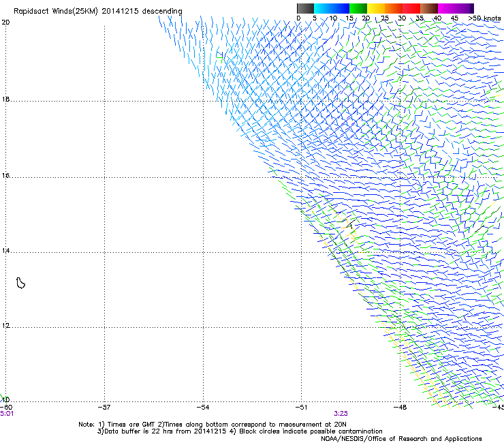Select the latitude label '14'
This screenshot has width=504, height=443.
click(5, 250)
